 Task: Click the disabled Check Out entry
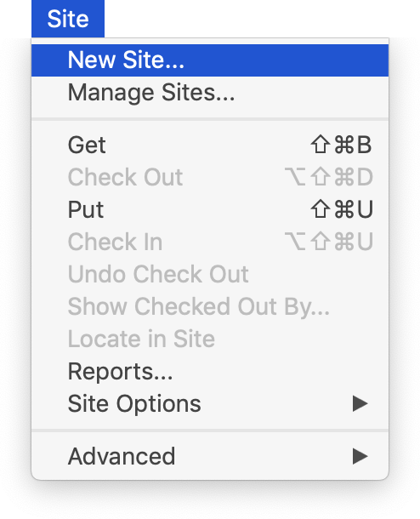(210, 178)
